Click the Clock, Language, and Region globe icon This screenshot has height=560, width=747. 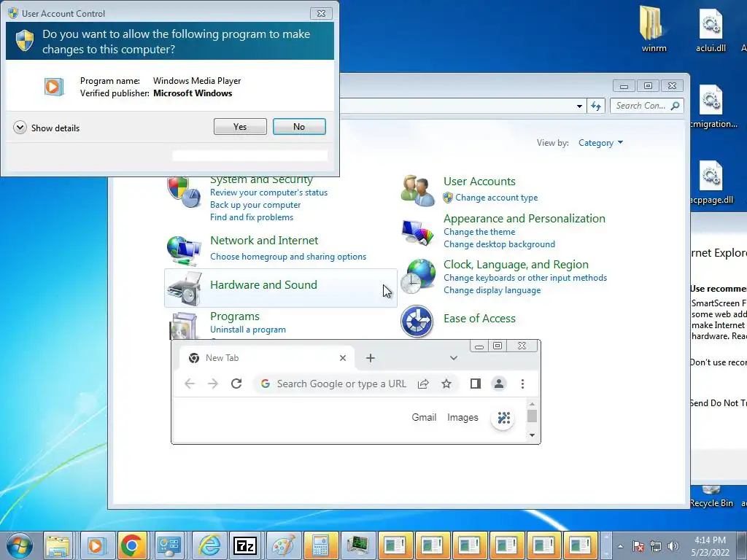417,276
